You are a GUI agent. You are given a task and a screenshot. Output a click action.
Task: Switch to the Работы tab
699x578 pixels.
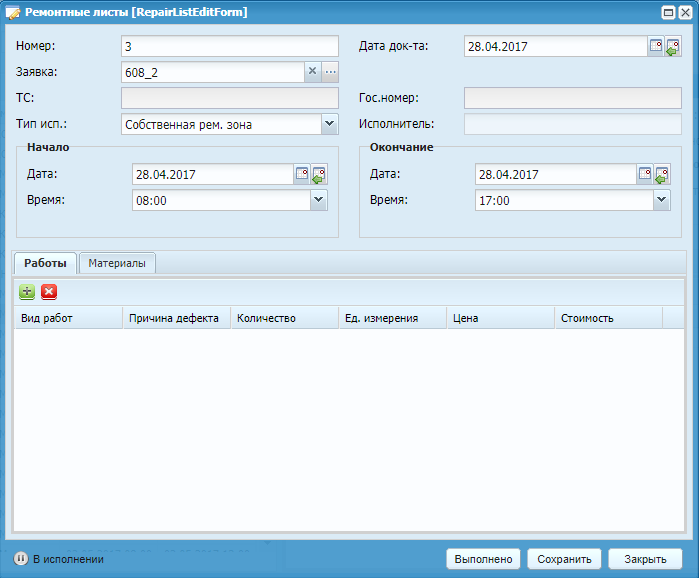tap(45, 263)
